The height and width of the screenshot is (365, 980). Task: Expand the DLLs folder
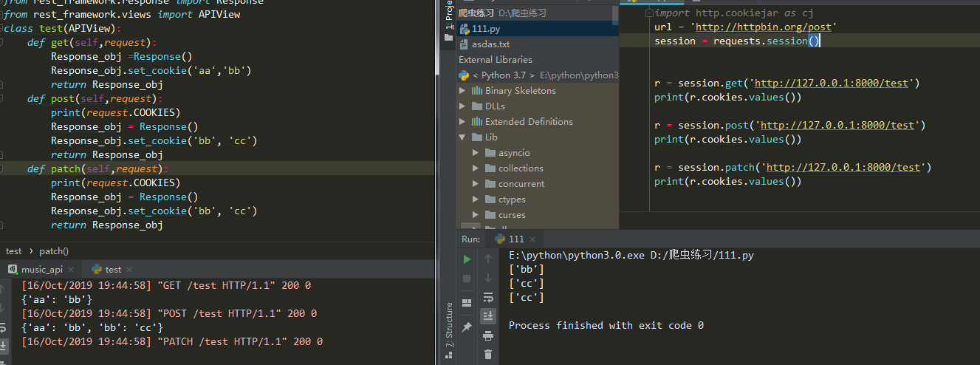pyautogui.click(x=463, y=106)
